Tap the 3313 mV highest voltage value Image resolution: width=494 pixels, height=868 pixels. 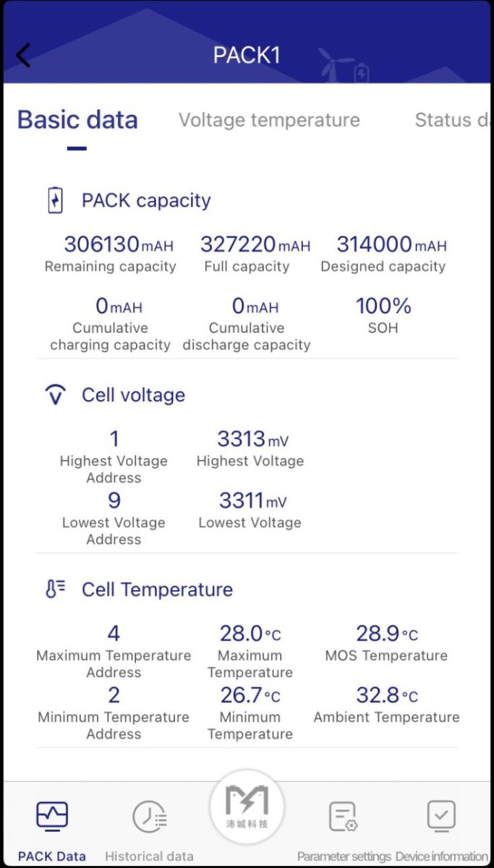[252, 439]
